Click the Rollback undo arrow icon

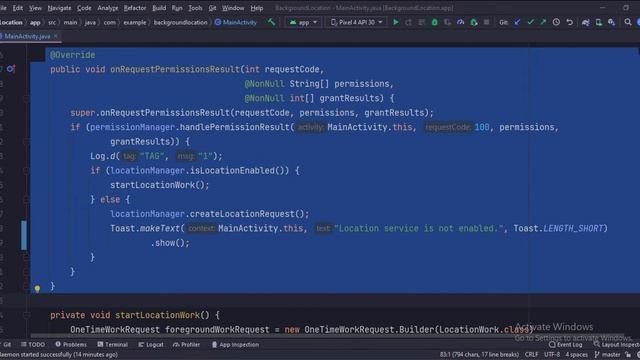569,22
